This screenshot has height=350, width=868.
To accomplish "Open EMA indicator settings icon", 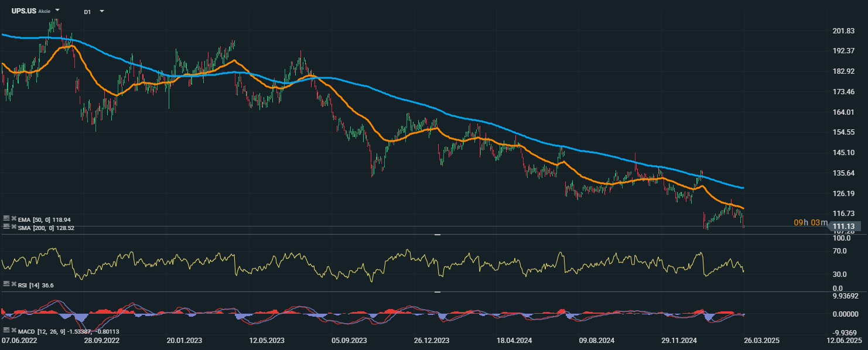I will click(x=6, y=218).
